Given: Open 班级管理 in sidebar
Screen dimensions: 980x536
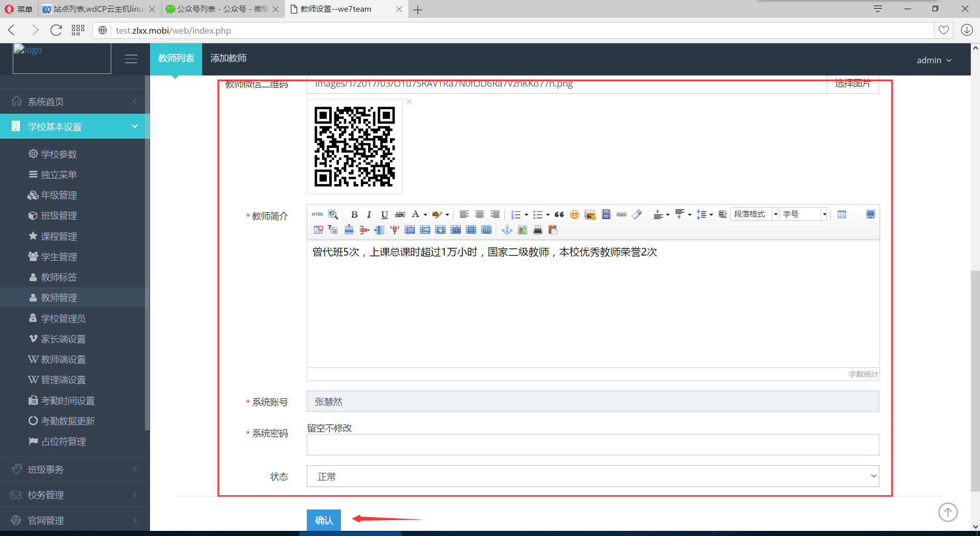Looking at the screenshot, I should (x=59, y=216).
